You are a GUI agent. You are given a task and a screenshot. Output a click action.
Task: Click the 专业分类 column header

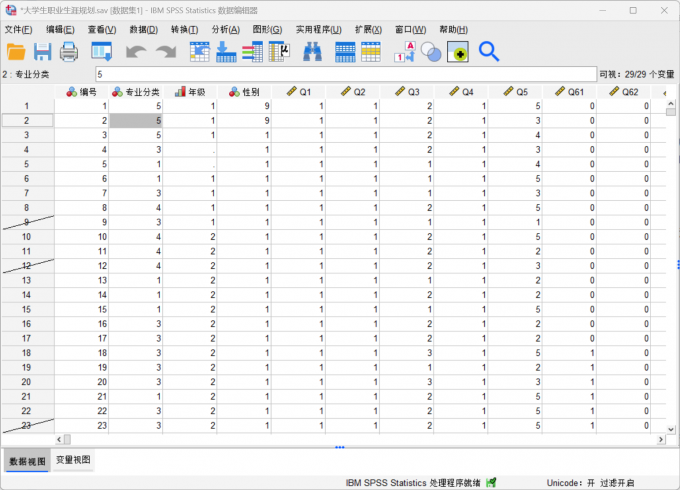point(136,92)
